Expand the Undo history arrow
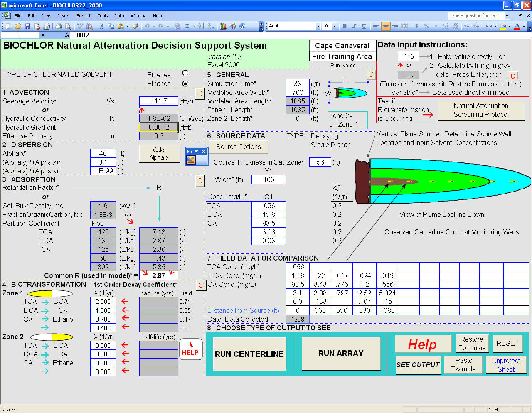This screenshot has height=413, width=532. (x=153, y=26)
